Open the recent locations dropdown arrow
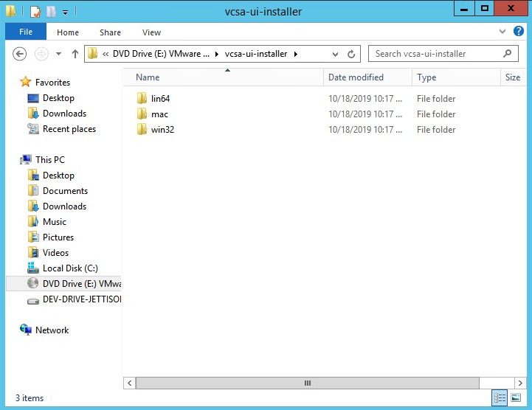The height and width of the screenshot is (410, 532). tap(59, 54)
